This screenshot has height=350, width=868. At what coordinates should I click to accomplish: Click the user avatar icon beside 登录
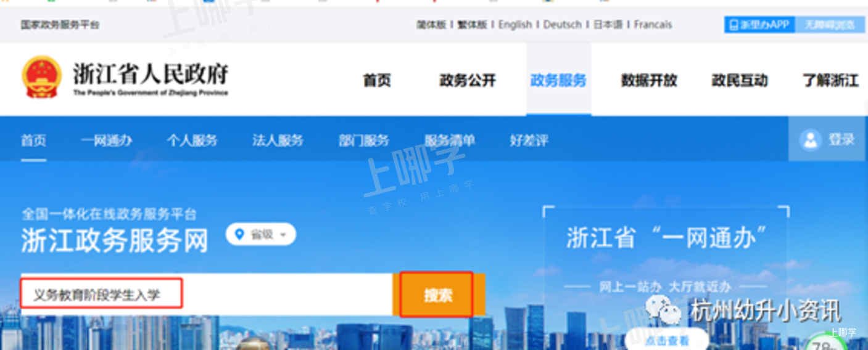click(x=810, y=140)
